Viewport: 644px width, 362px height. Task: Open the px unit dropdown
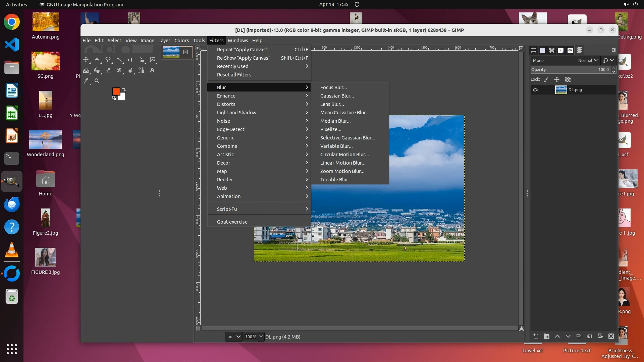pyautogui.click(x=234, y=337)
